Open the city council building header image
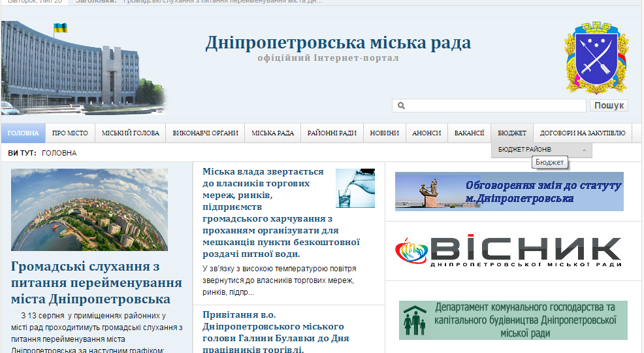The height and width of the screenshot is (353, 644). point(84,68)
